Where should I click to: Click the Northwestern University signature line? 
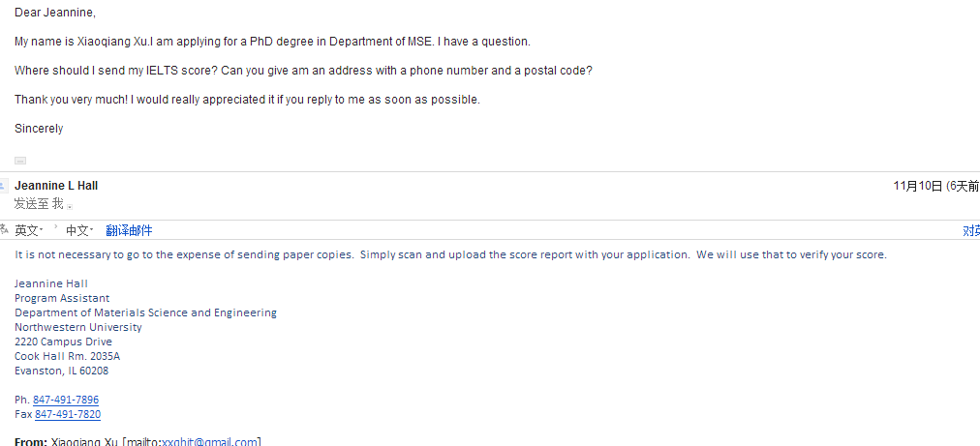[77, 327]
